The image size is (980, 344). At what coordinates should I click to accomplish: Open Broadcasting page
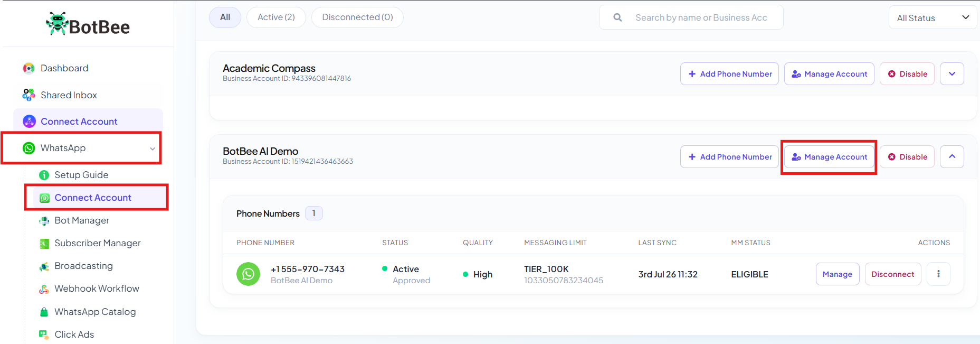[x=83, y=266]
